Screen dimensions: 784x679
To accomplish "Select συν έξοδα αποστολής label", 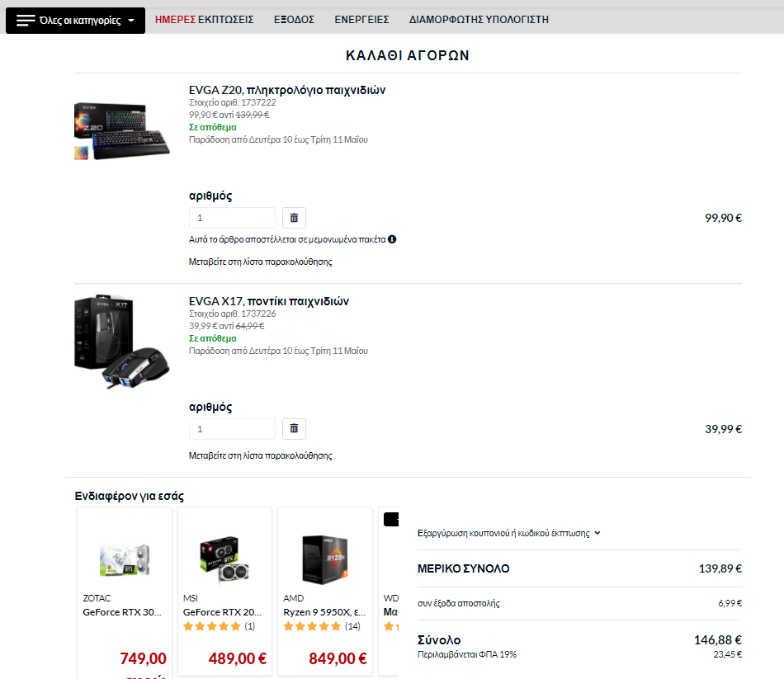I will 459,603.
